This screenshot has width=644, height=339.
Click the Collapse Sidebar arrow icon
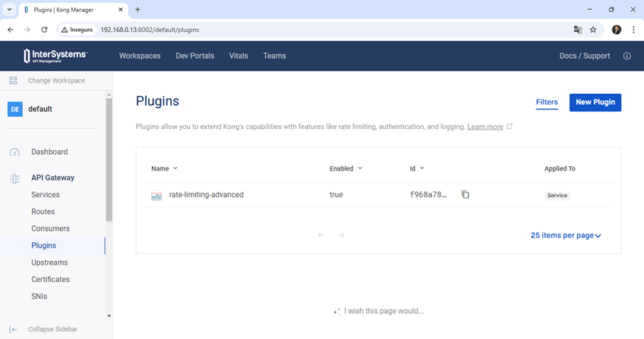(x=14, y=329)
